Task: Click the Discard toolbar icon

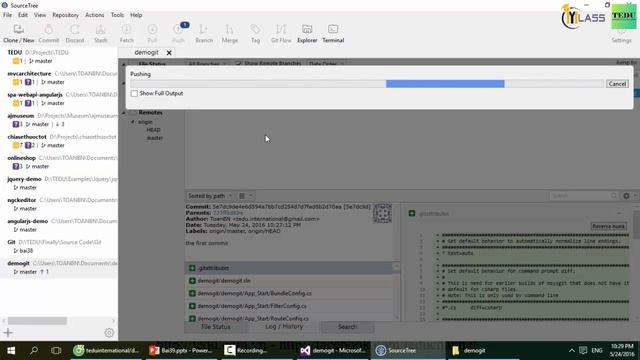Action: 75,33
